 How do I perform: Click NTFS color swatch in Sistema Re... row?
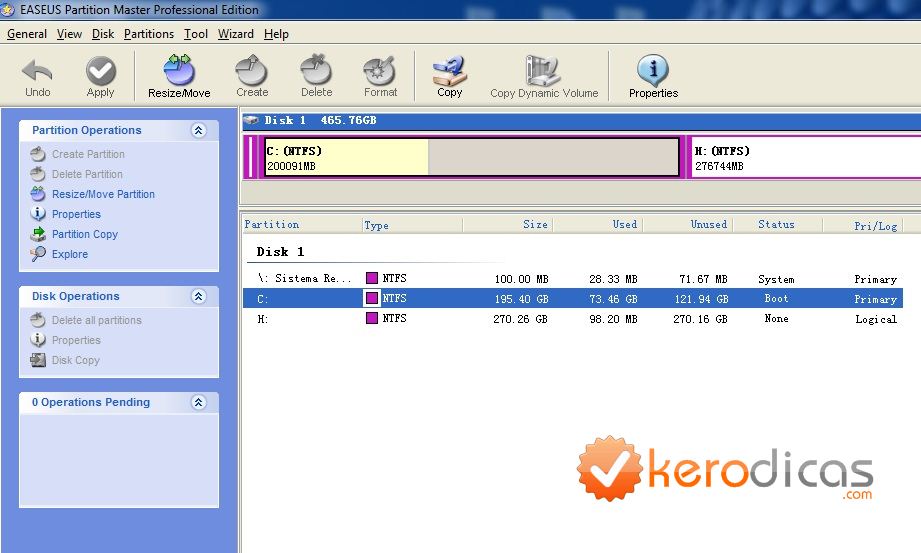(372, 278)
